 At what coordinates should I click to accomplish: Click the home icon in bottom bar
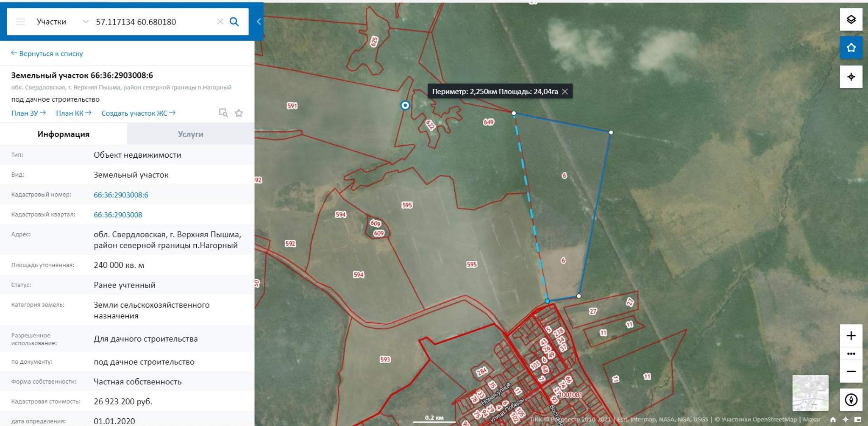[833, 420]
